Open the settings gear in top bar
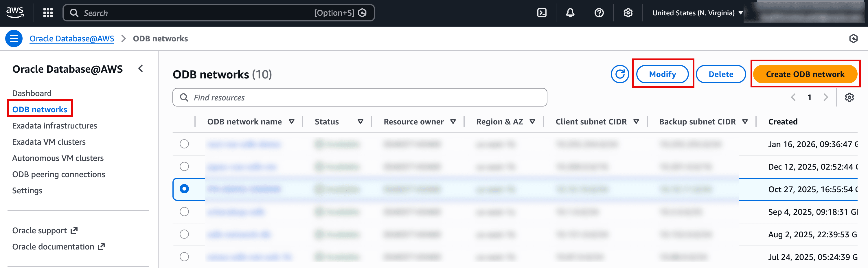Screen dimensions: 868x268 628,13
